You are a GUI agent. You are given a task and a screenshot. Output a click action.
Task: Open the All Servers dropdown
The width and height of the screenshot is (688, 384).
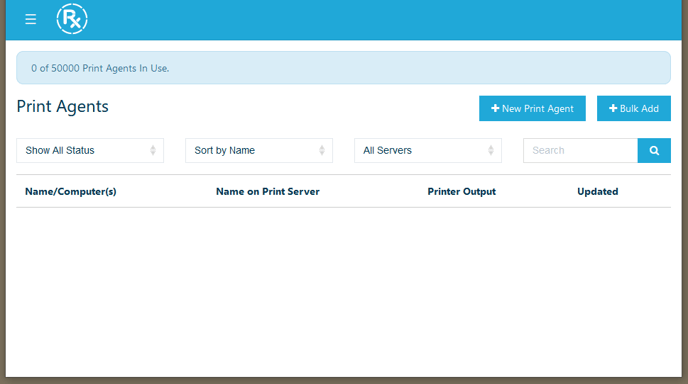428,151
